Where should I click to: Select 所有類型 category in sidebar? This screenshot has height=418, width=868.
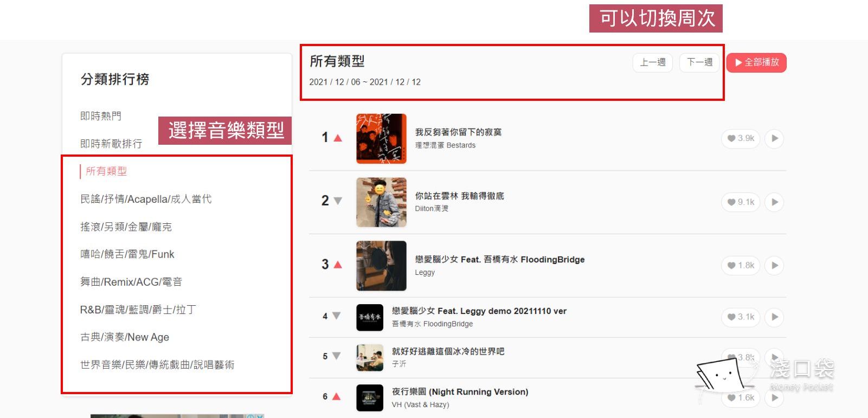click(x=106, y=171)
